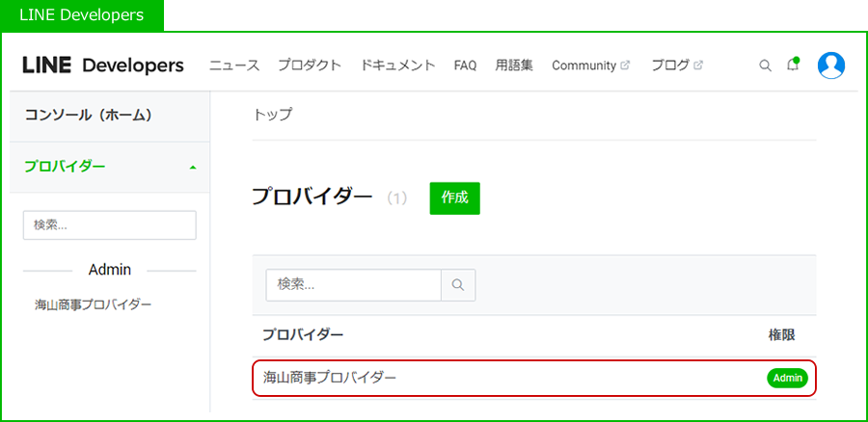Open the notifications bell icon
868x422 pixels.
coord(793,65)
